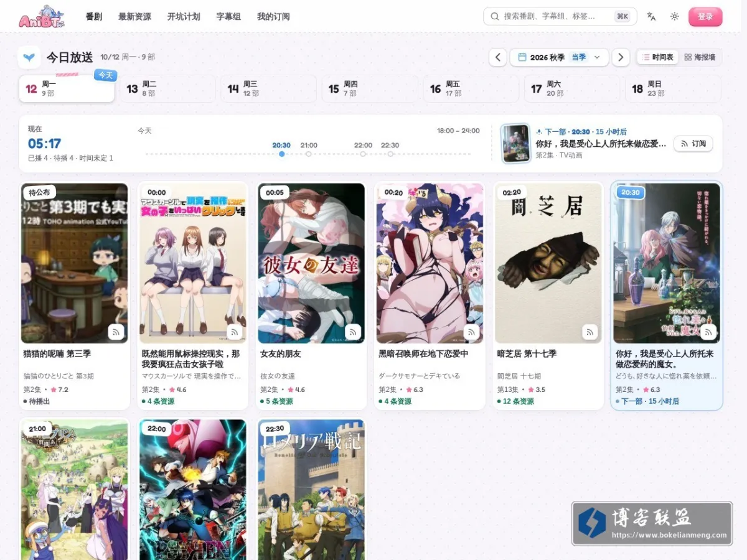Open the ロメリア戦記 22:30 poster
Image resolution: width=747 pixels, height=560 pixels.
tap(311, 490)
